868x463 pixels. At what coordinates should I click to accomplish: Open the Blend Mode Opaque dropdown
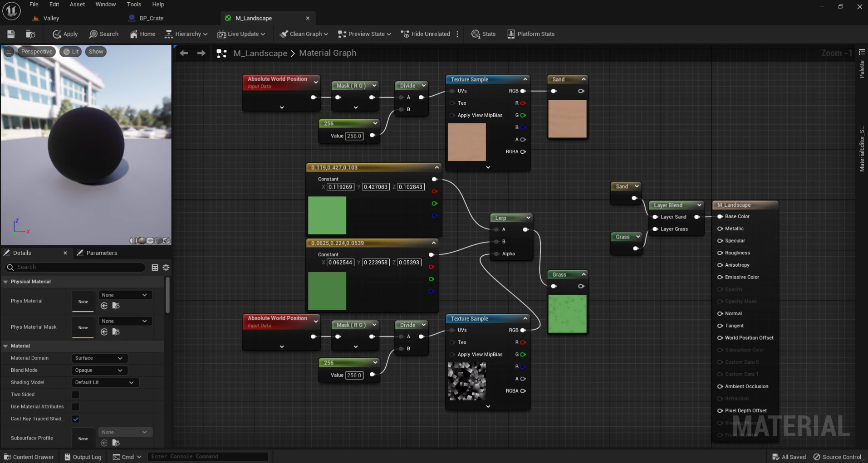(99, 370)
